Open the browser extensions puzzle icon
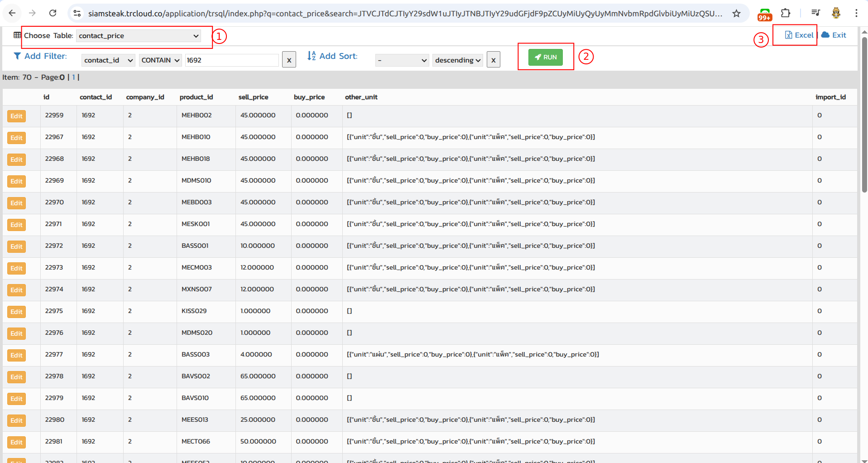Image resolution: width=868 pixels, height=463 pixels. pyautogui.click(x=786, y=13)
